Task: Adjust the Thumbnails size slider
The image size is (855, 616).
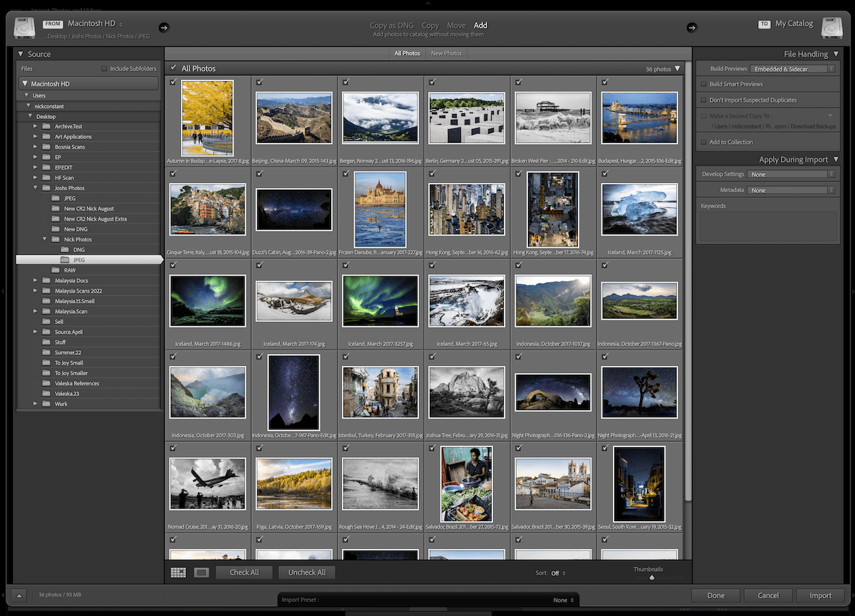Action: pos(651,578)
